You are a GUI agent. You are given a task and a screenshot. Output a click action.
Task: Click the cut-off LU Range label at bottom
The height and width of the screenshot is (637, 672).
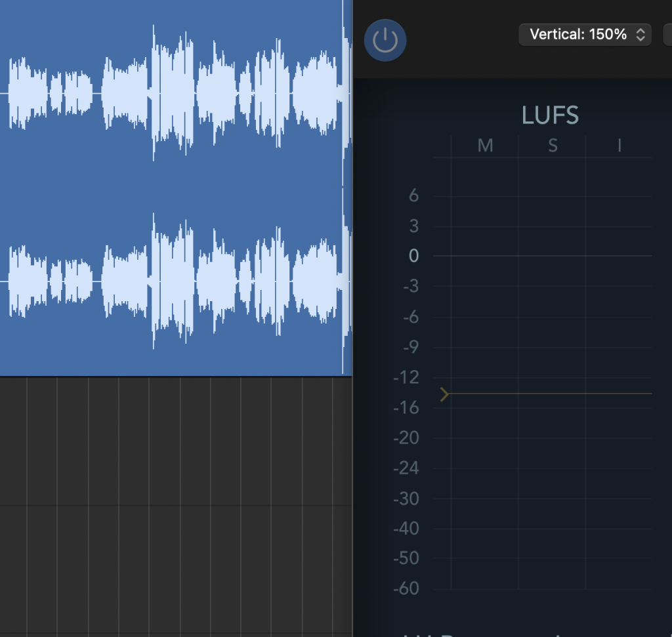(486, 634)
